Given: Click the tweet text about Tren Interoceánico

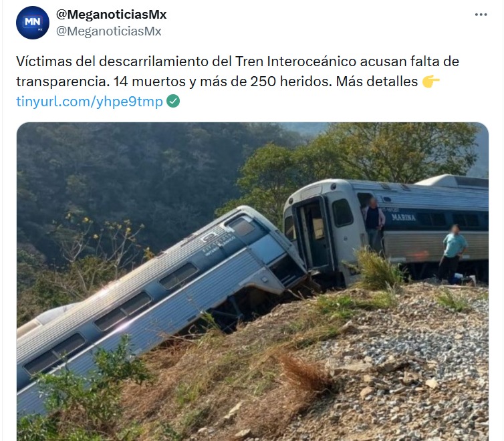Looking at the screenshot, I should tap(237, 71).
